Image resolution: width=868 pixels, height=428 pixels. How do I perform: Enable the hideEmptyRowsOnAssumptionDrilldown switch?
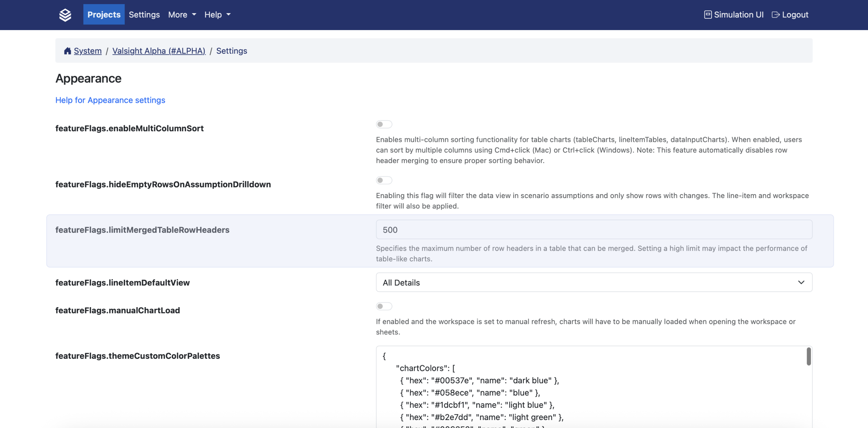[x=384, y=180]
